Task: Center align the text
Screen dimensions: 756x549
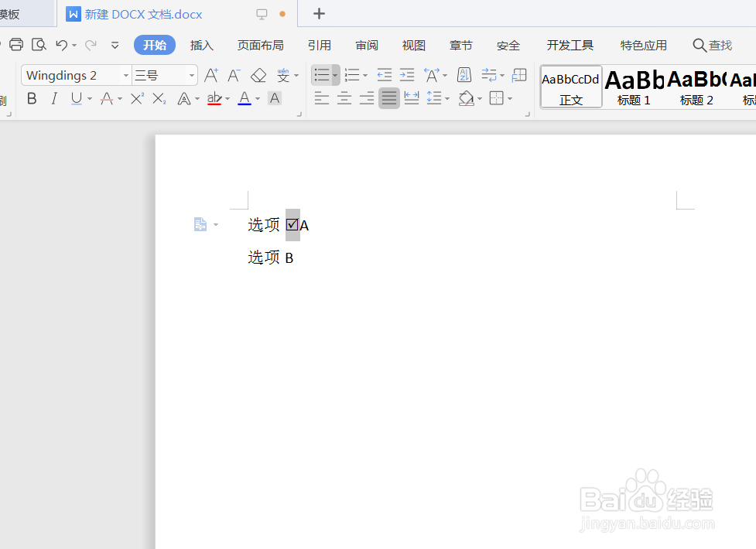Action: [x=344, y=99]
